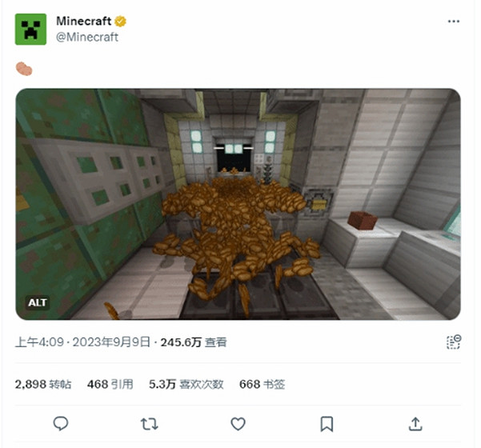Reply using the speech bubble icon
This screenshot has height=448, width=481.
point(61,424)
